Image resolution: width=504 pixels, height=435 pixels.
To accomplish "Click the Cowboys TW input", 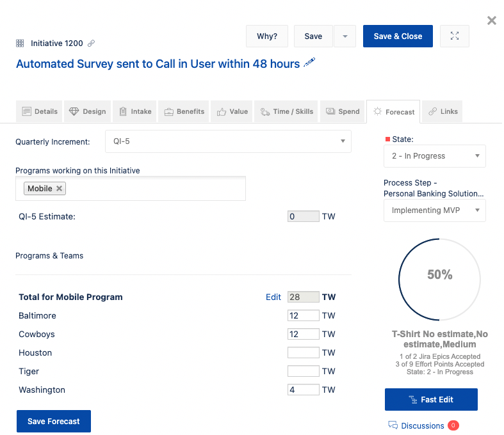I will click(303, 334).
